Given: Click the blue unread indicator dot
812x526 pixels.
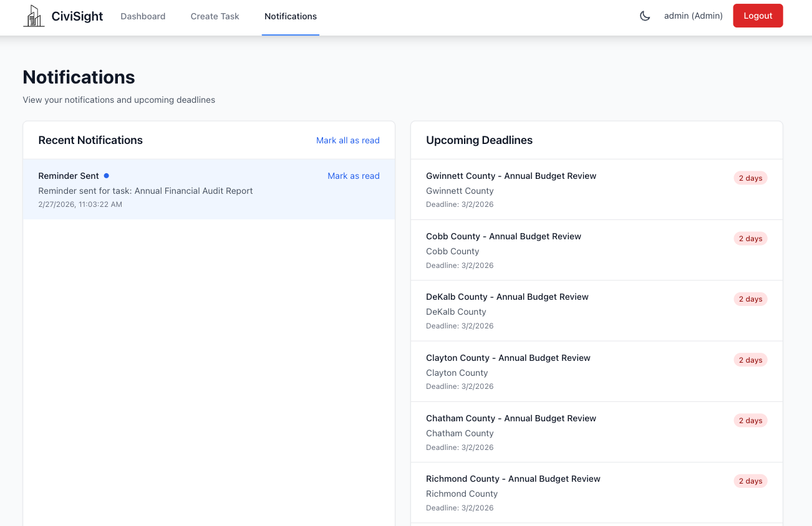Looking at the screenshot, I should pyautogui.click(x=106, y=176).
